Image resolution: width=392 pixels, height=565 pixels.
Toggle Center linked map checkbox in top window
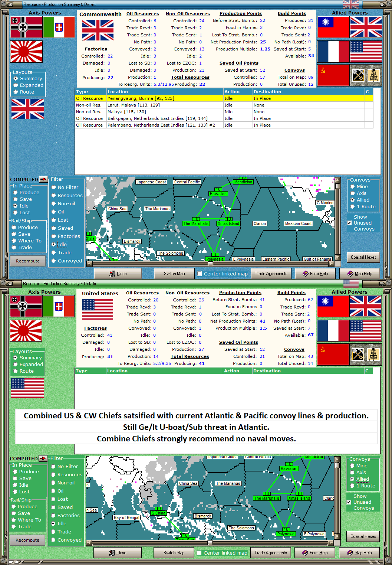point(200,274)
